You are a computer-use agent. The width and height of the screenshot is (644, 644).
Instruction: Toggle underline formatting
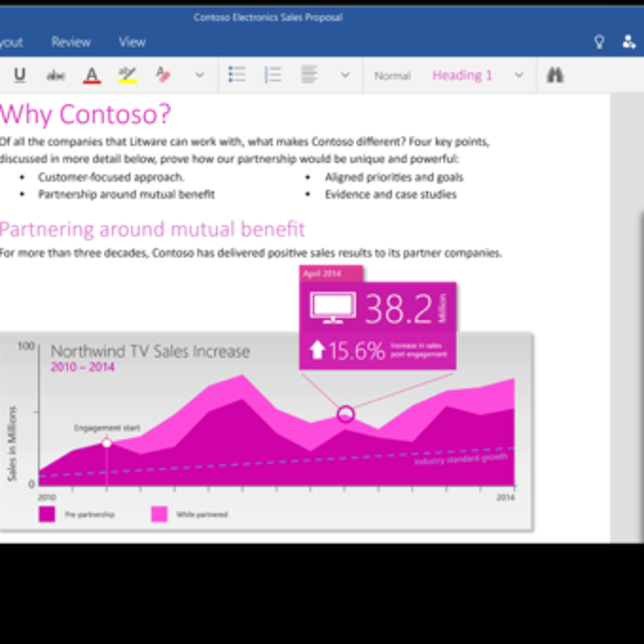(20, 75)
